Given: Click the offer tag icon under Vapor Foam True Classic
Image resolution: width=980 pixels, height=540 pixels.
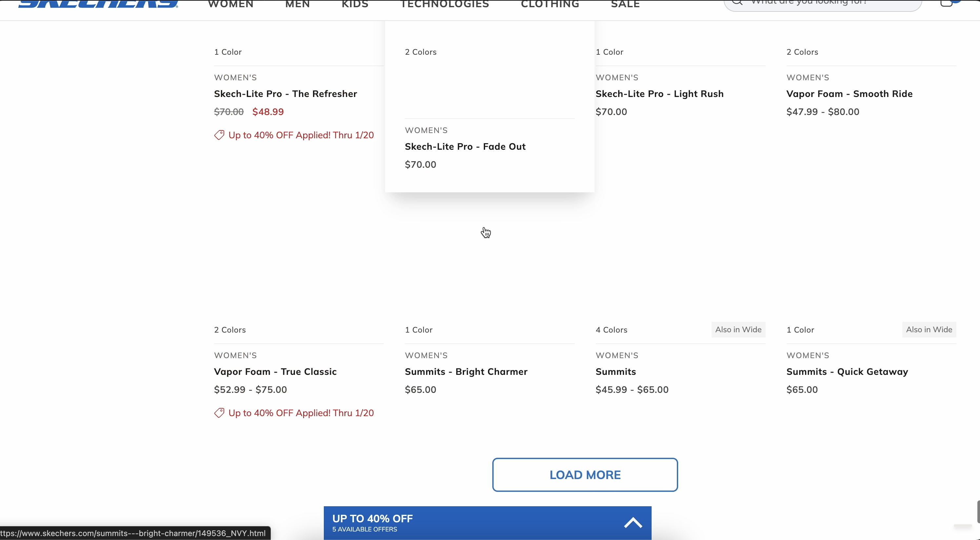Looking at the screenshot, I should click(x=219, y=413).
